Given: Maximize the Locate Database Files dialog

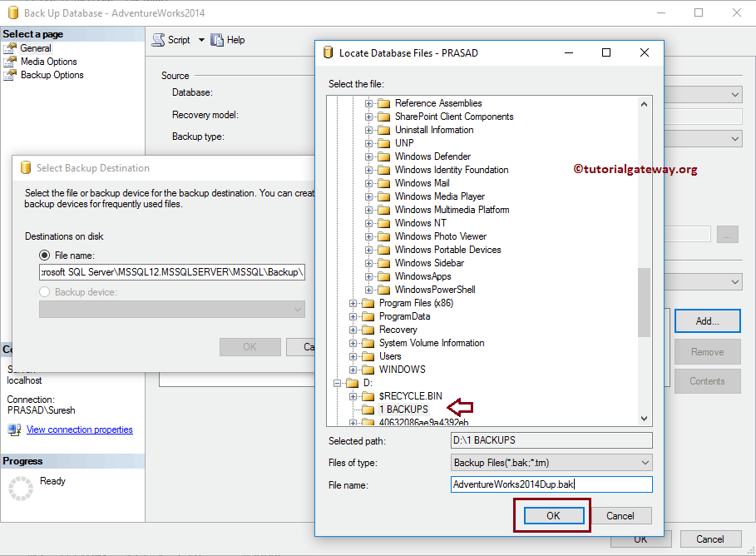Looking at the screenshot, I should [x=606, y=52].
